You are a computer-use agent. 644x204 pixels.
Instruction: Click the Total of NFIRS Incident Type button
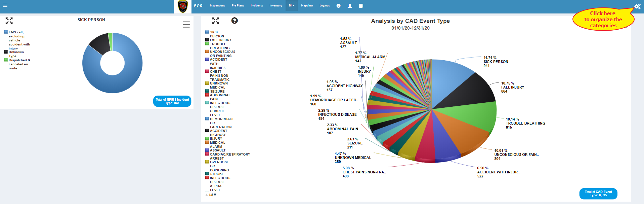172,101
